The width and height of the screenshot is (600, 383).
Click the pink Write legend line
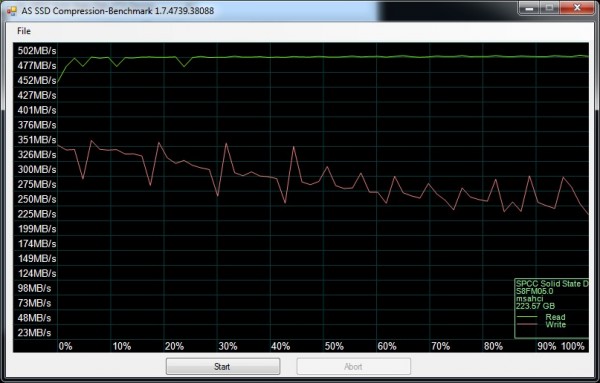pyautogui.click(x=527, y=324)
